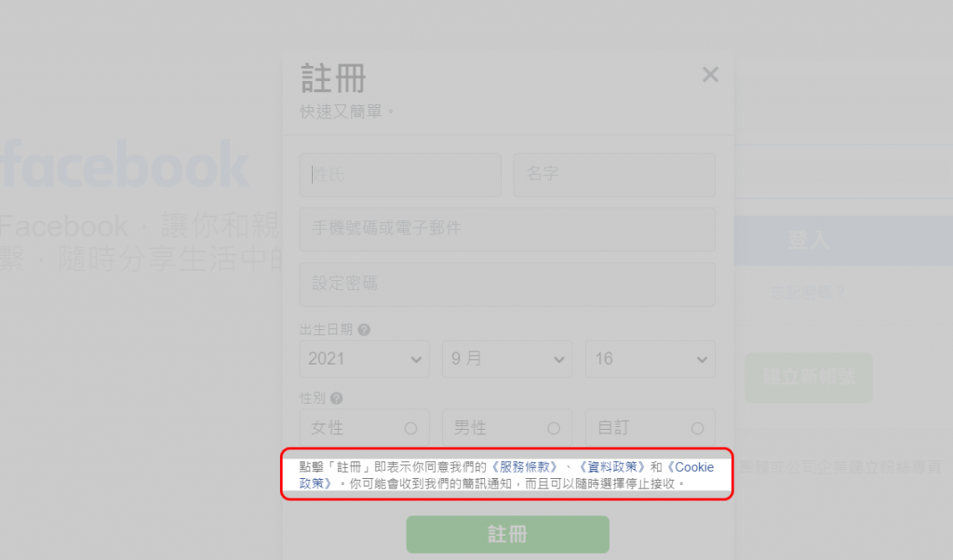953x560 pixels.
Task: Open the 《服務條款》 link
Action: point(525,467)
